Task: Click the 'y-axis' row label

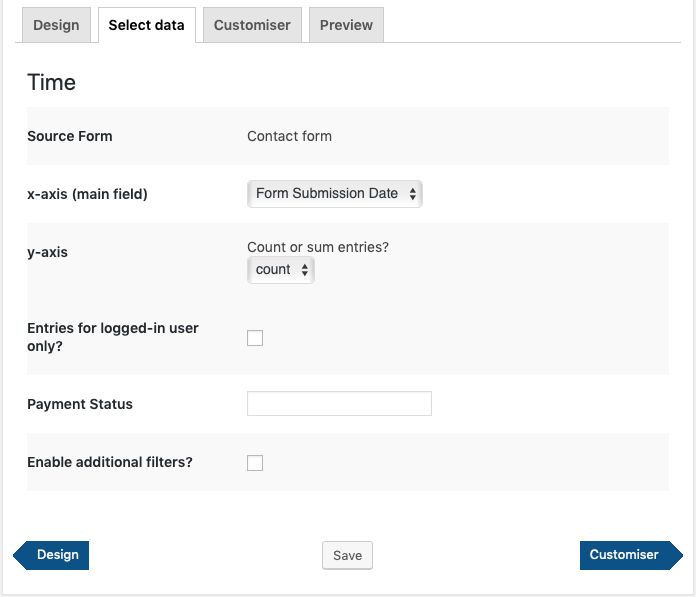Action: click(x=47, y=252)
